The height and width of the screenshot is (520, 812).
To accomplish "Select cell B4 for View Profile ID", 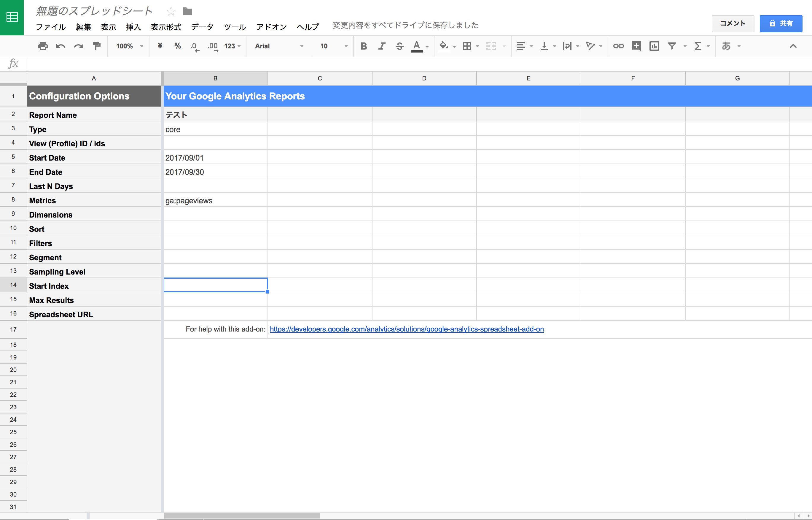I will click(216, 143).
